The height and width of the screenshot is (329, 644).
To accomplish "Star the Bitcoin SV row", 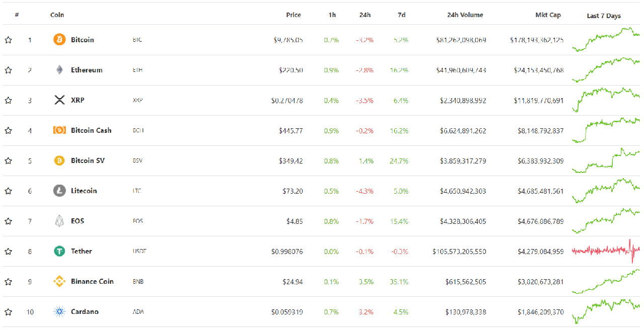I will tap(8, 160).
